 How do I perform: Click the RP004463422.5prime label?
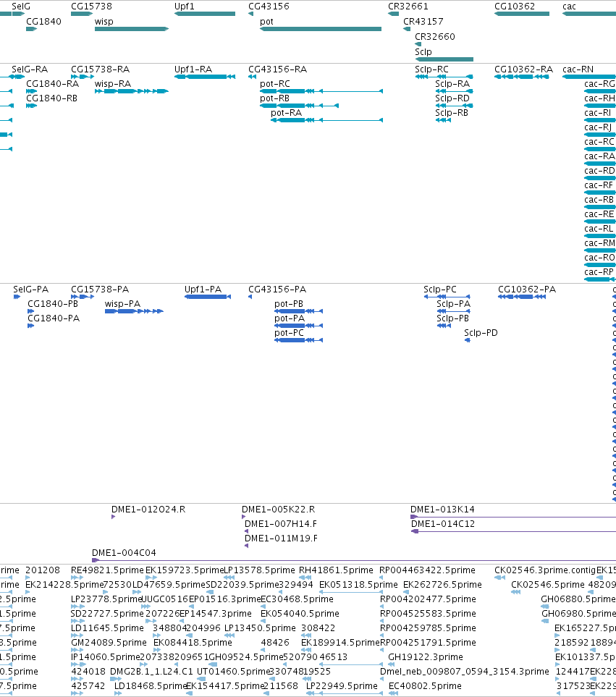click(427, 570)
